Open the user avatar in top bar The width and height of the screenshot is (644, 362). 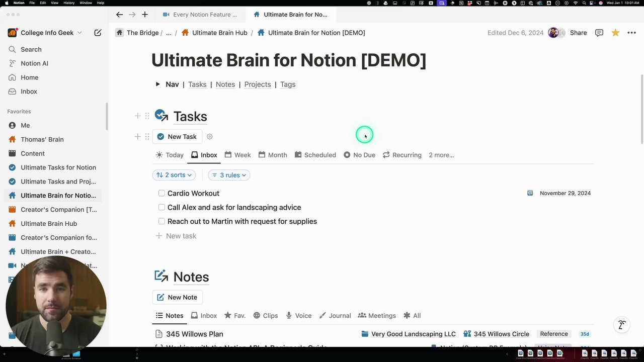(x=553, y=33)
